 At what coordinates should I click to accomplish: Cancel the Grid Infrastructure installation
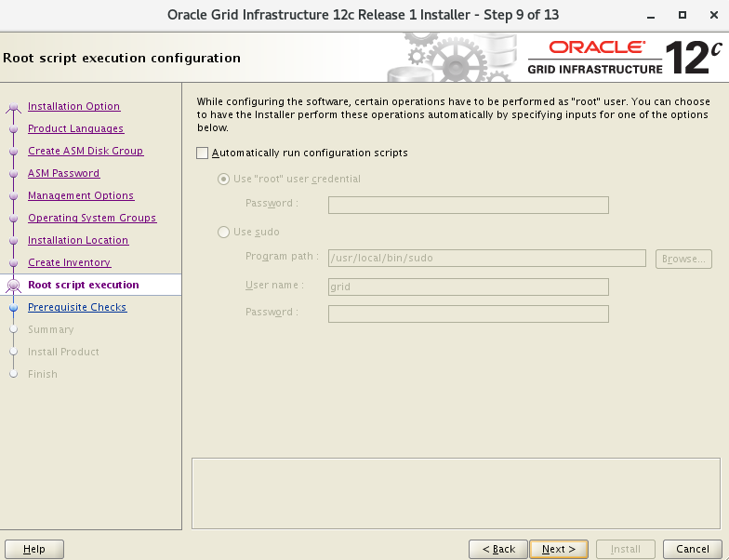click(693, 549)
